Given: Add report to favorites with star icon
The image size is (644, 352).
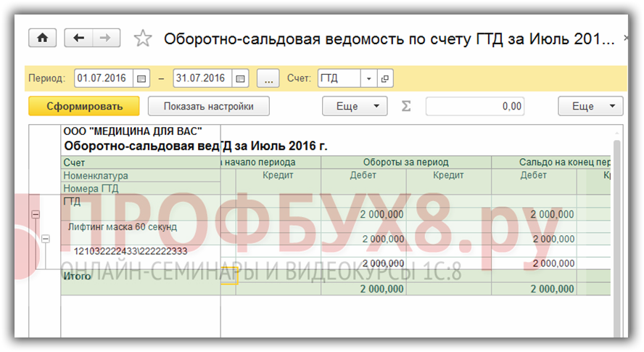Looking at the screenshot, I should point(144,38).
